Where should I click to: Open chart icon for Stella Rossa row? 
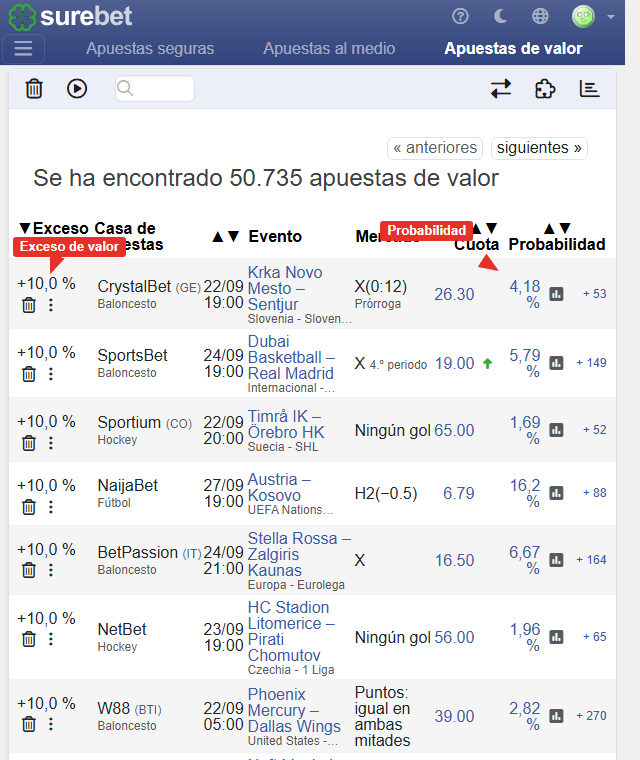click(x=556, y=560)
